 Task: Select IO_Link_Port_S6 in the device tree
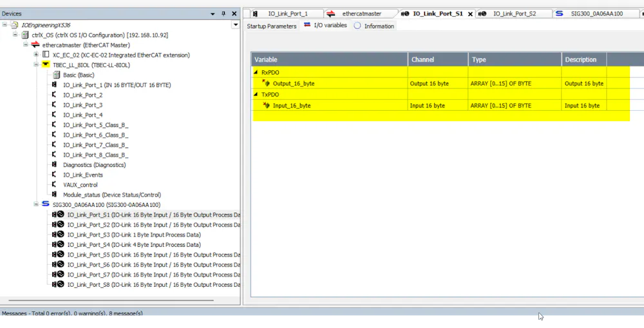point(154,265)
